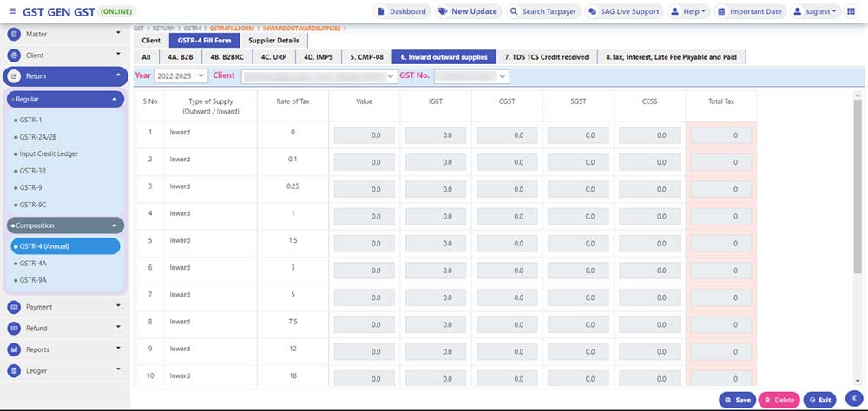Open the Dashboard from top bar

pyautogui.click(x=403, y=11)
